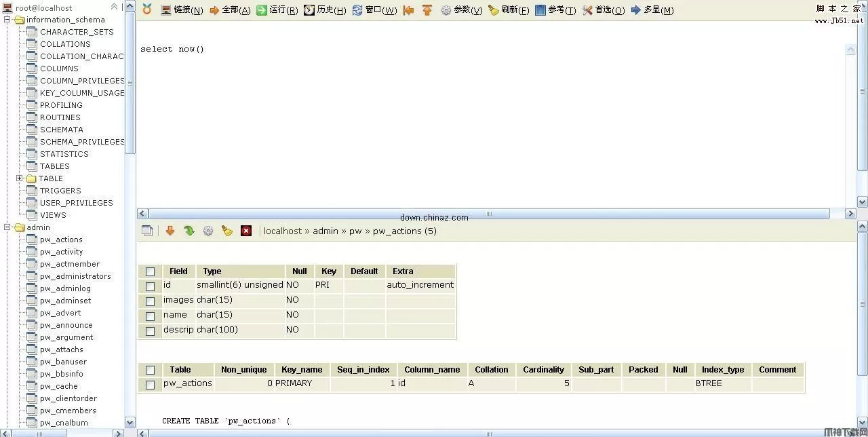Open the pw breadcrumb link

355,231
